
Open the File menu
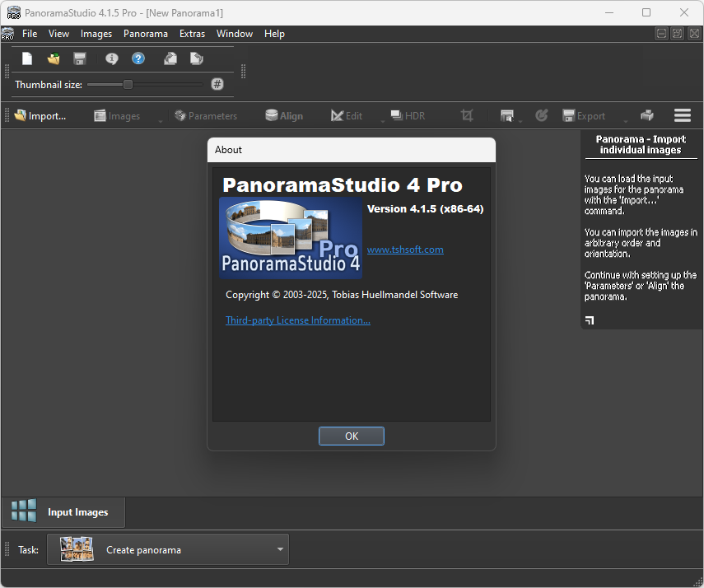point(30,34)
